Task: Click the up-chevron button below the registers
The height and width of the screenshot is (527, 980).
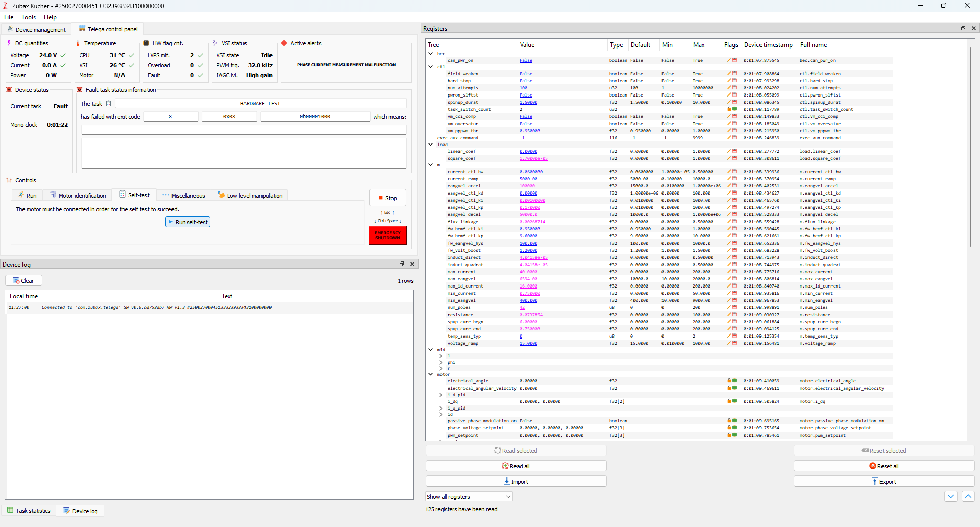Action: click(x=968, y=496)
